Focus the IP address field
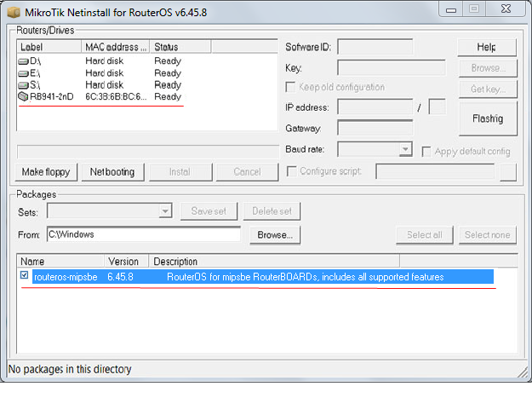This screenshot has width=532, height=415. [375, 107]
